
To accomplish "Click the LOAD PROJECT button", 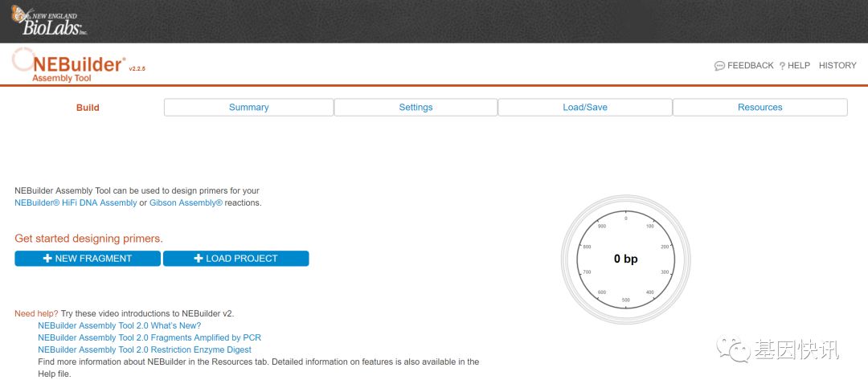I will tap(235, 259).
